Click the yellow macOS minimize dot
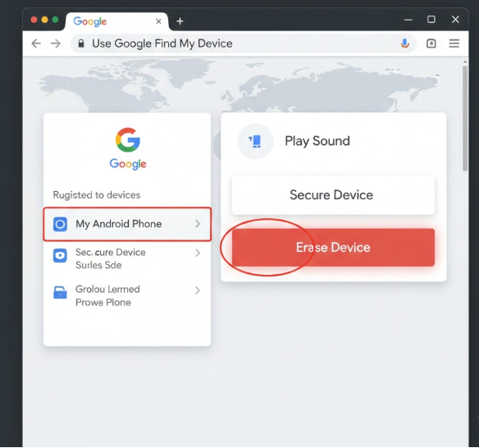479x448 pixels. click(x=44, y=20)
